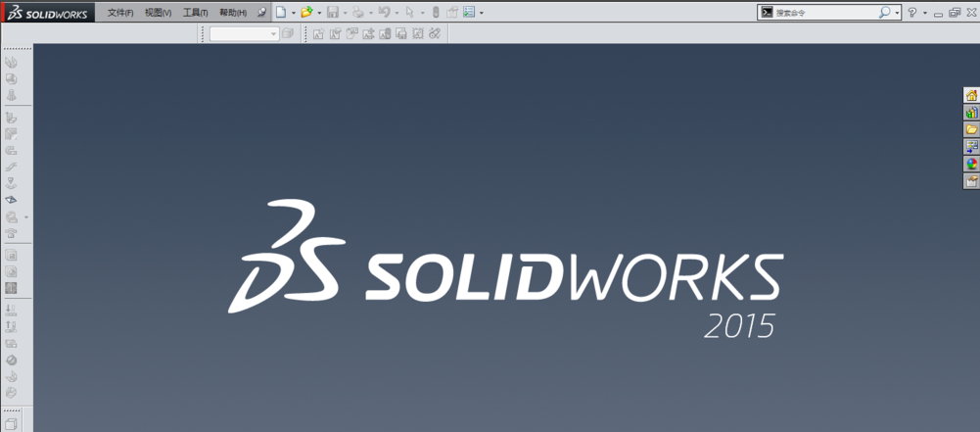Click the search magnifier icon
The height and width of the screenshot is (432, 980).
point(884,13)
